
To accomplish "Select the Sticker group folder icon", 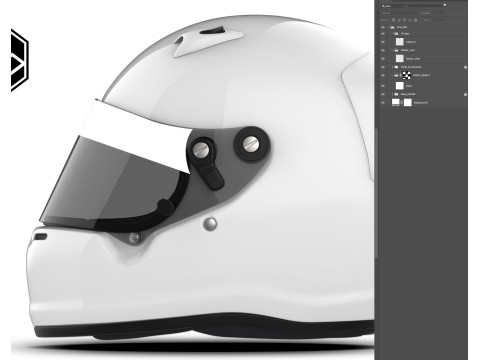I will click(x=396, y=50).
